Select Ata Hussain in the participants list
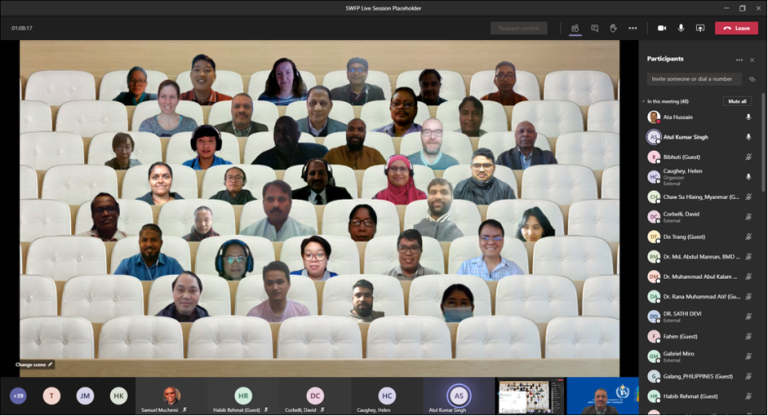This screenshot has width=768, height=416. (700, 117)
